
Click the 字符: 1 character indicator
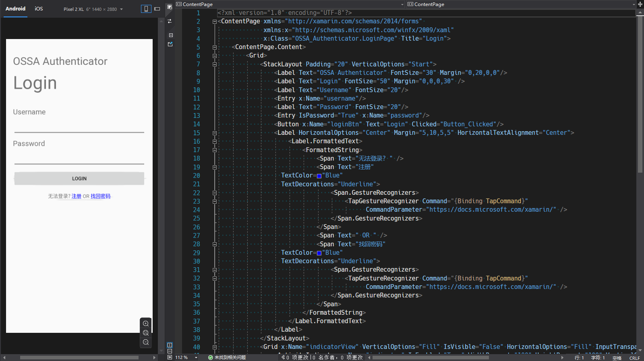(598, 358)
